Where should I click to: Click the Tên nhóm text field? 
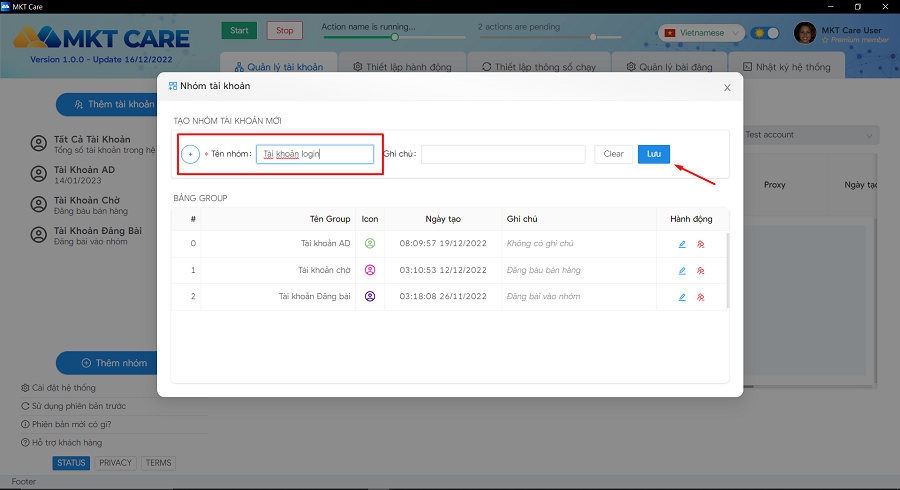(314, 154)
